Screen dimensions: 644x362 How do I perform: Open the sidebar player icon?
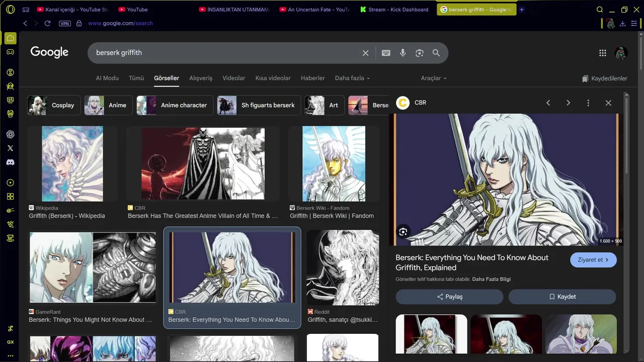pyautogui.click(x=10, y=183)
